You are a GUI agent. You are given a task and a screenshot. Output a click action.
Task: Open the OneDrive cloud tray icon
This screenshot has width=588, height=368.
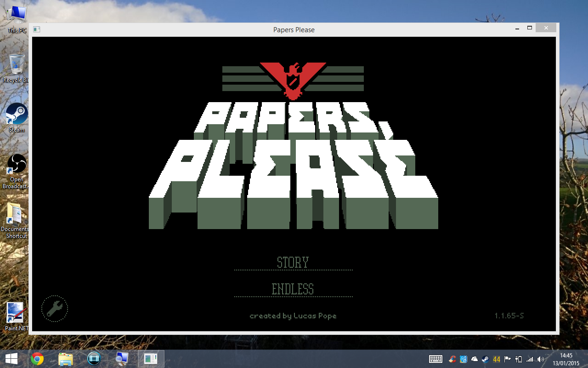point(475,359)
